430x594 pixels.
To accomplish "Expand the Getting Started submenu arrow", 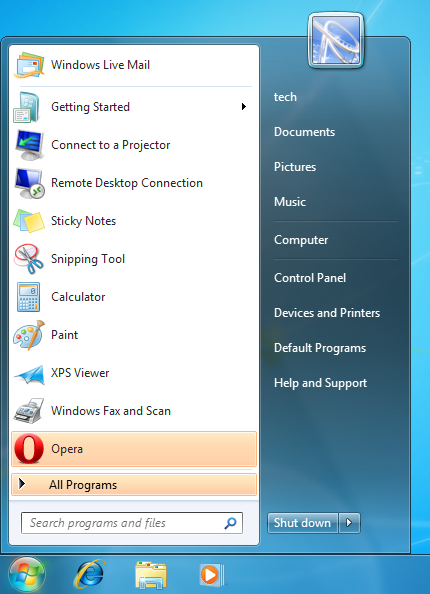I will click(244, 107).
